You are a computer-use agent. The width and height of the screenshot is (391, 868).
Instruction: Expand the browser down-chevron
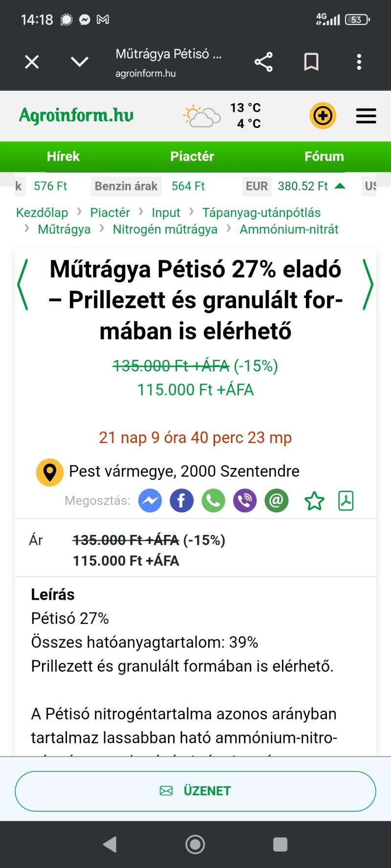[x=80, y=62]
